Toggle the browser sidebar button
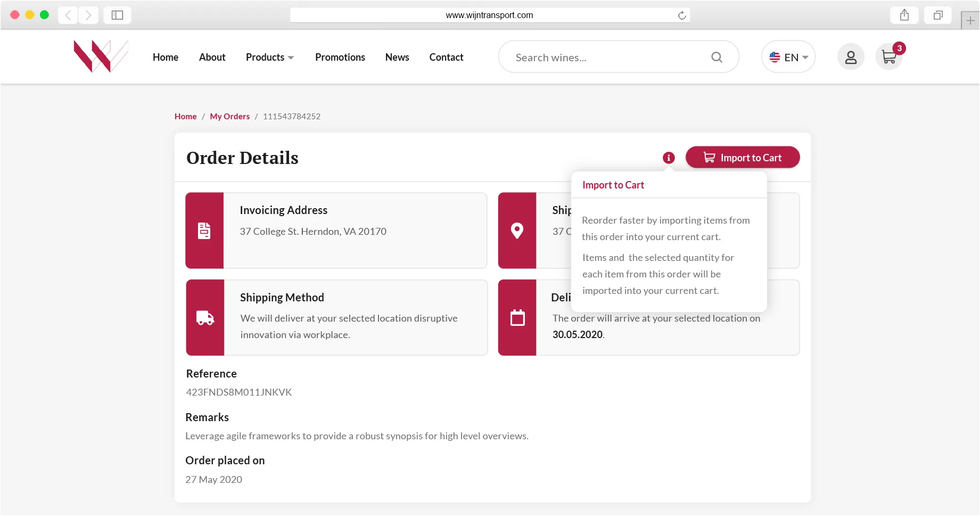 pos(117,15)
